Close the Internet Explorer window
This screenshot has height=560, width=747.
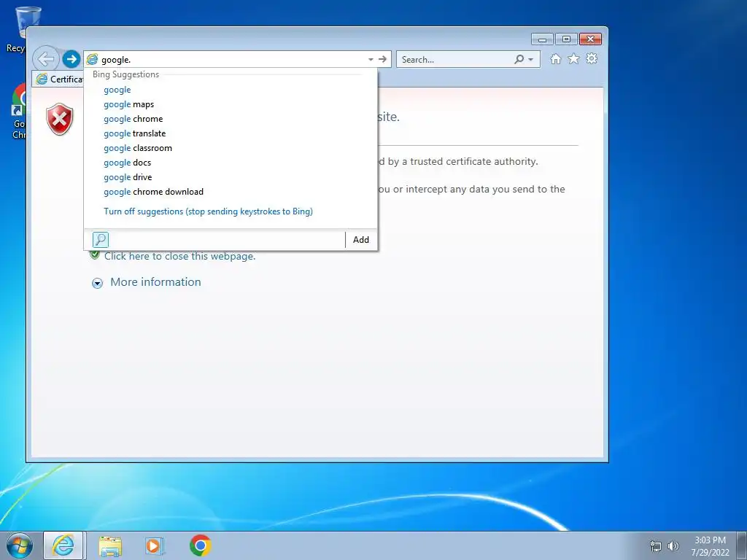[x=590, y=39]
